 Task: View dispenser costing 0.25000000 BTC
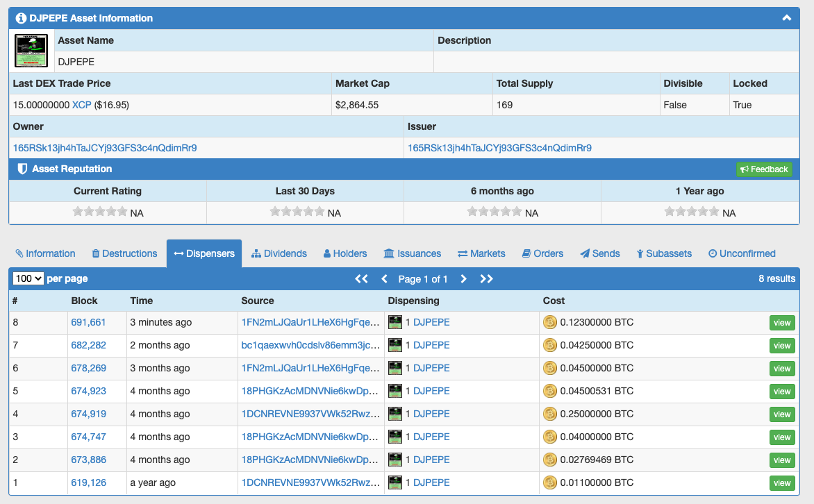782,414
